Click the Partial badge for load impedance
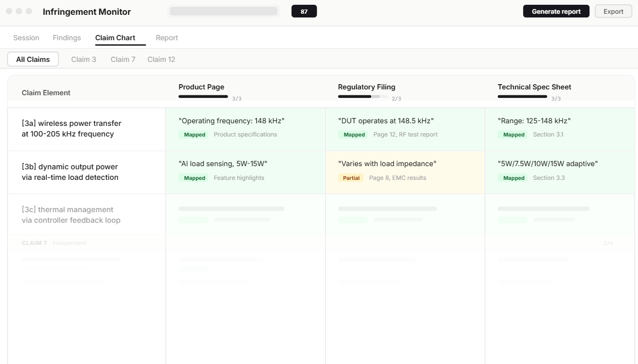The height and width of the screenshot is (364, 638). pos(351,178)
